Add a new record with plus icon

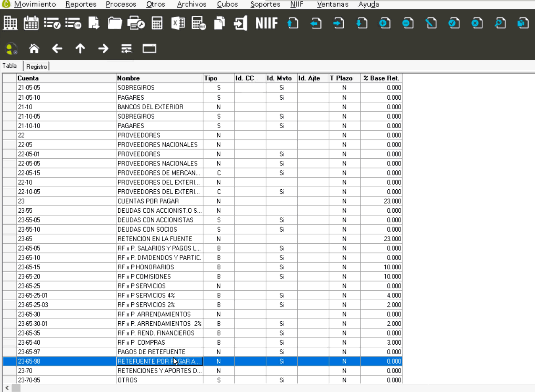pos(384,23)
